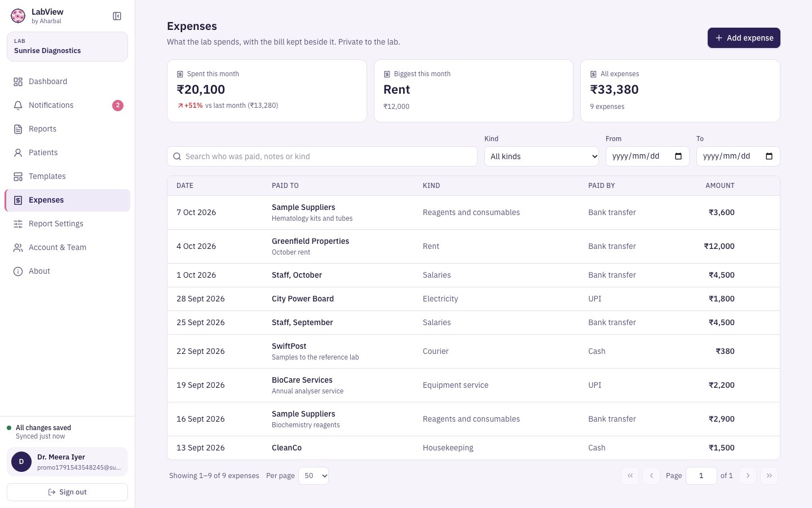
Task: Go to the previous page arrow
Action: point(651,476)
